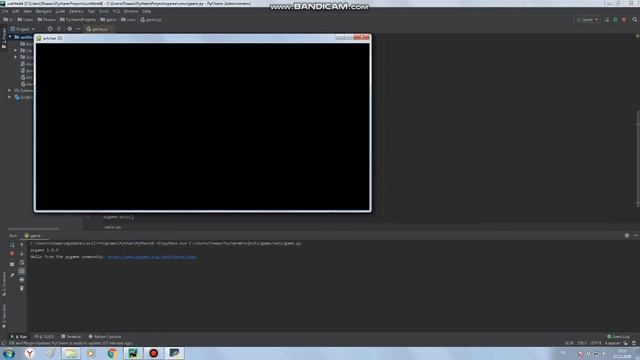The width and height of the screenshot is (640, 360).
Task: Open the Navigate menu
Action: 43,11
